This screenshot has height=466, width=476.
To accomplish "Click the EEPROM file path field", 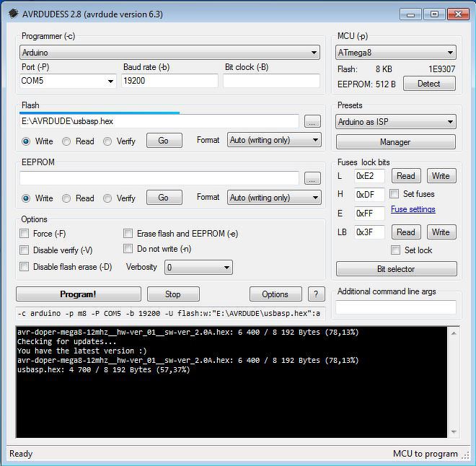I will coord(159,178).
